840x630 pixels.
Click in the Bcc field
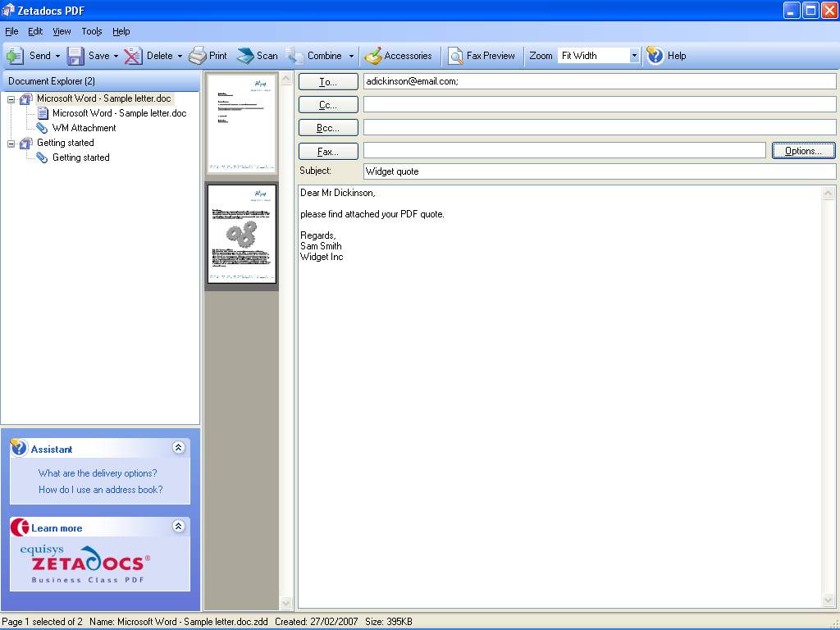pos(600,127)
